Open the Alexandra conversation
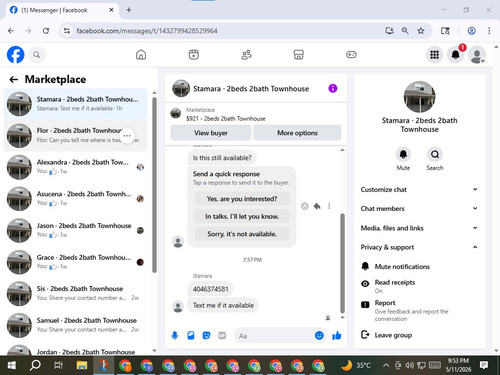 [x=75, y=167]
